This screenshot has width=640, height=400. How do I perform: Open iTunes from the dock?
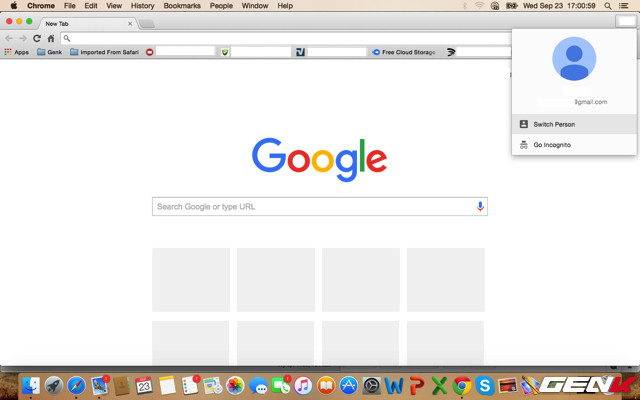303,385
